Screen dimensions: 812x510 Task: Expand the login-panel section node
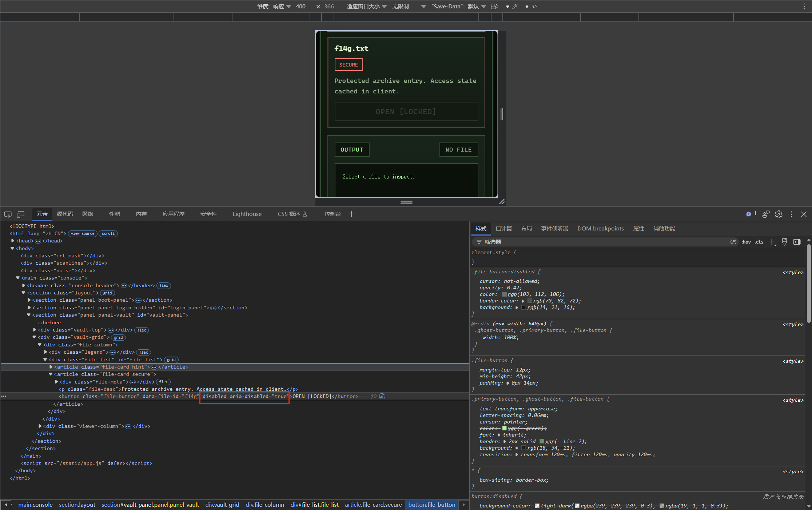[x=29, y=308]
